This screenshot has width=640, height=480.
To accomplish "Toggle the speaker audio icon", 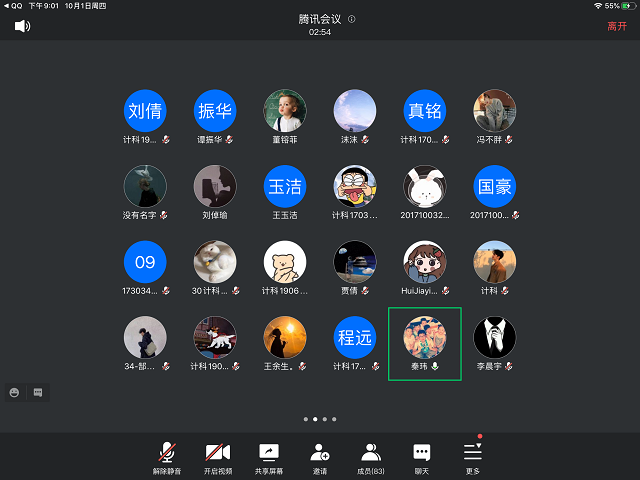I will [22, 26].
